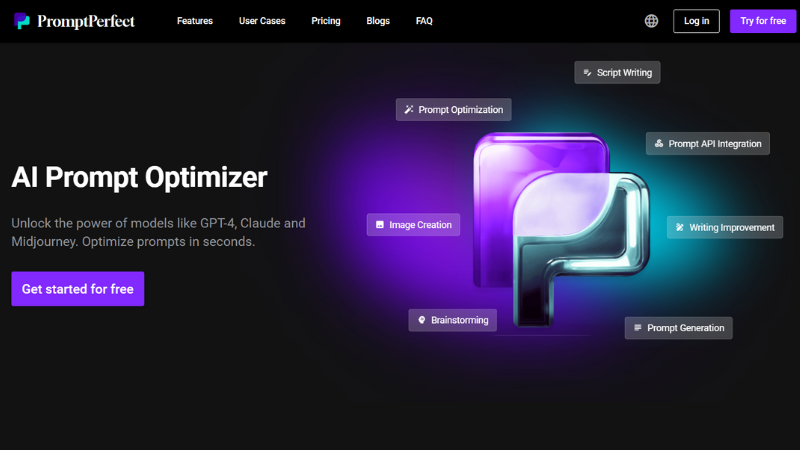Click the PromptPerfect logo icon
This screenshot has width=800, height=450.
click(x=22, y=21)
